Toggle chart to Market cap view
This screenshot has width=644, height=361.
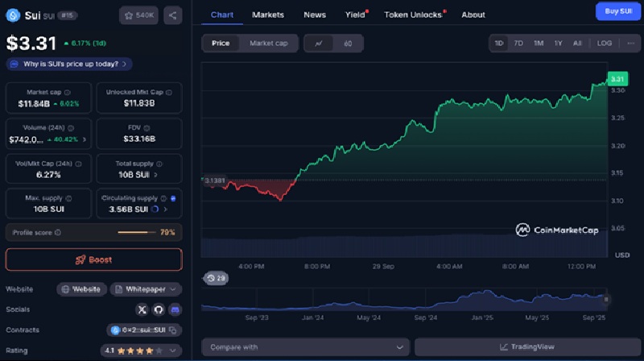coord(269,44)
